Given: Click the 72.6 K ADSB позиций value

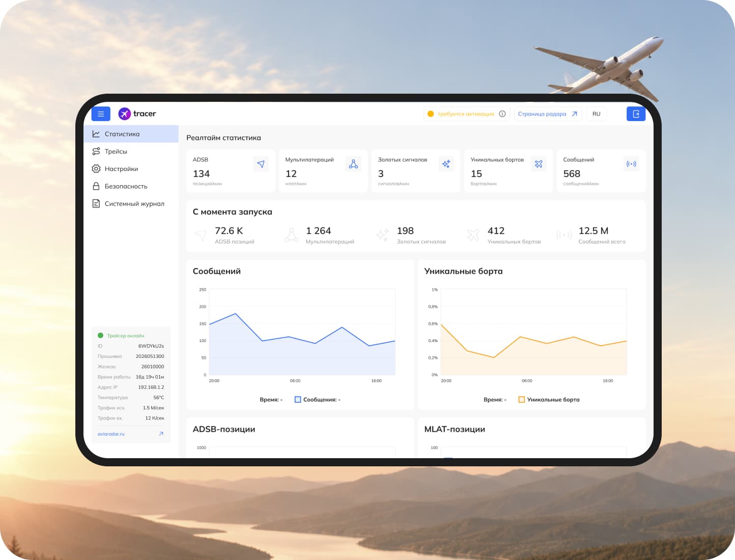Looking at the screenshot, I should click(x=229, y=231).
